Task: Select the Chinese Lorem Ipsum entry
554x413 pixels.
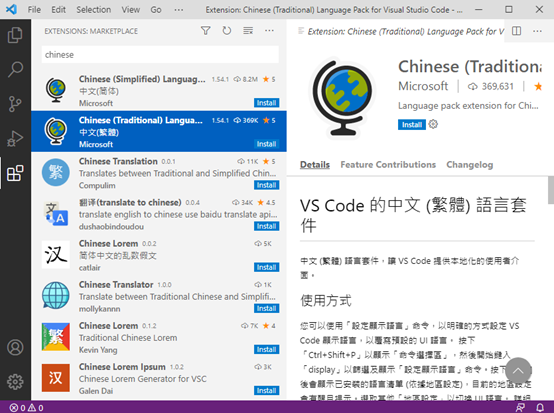Action: point(159,378)
